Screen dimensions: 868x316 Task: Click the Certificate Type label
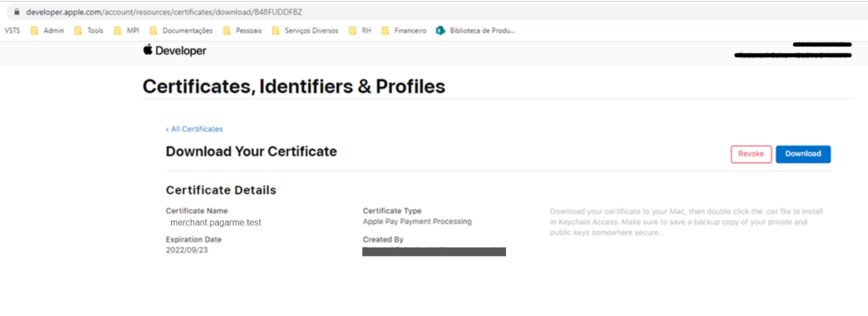392,211
